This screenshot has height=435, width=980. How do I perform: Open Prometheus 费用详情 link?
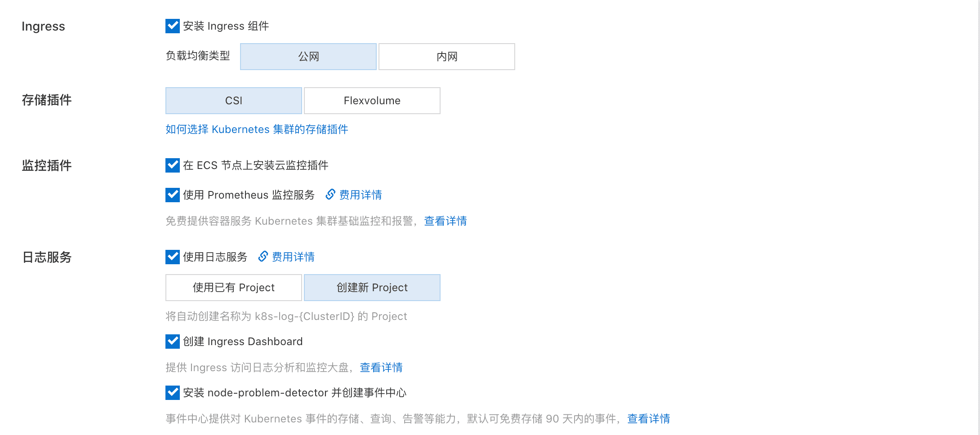pyautogui.click(x=361, y=195)
